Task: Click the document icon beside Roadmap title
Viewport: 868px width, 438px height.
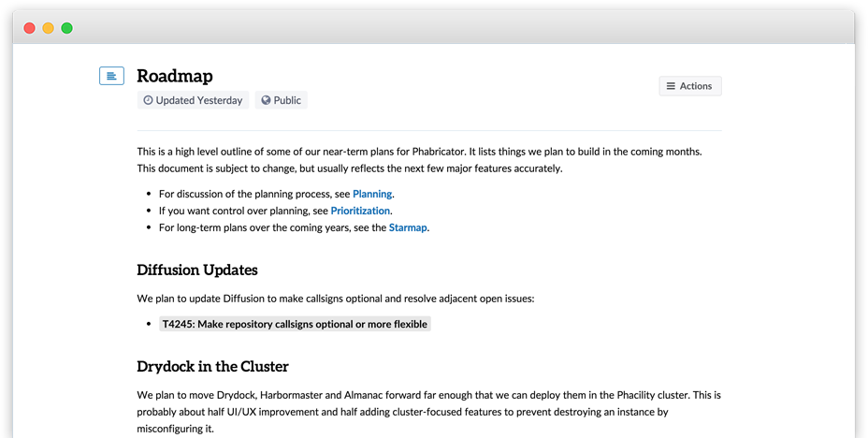Action: 111,76
